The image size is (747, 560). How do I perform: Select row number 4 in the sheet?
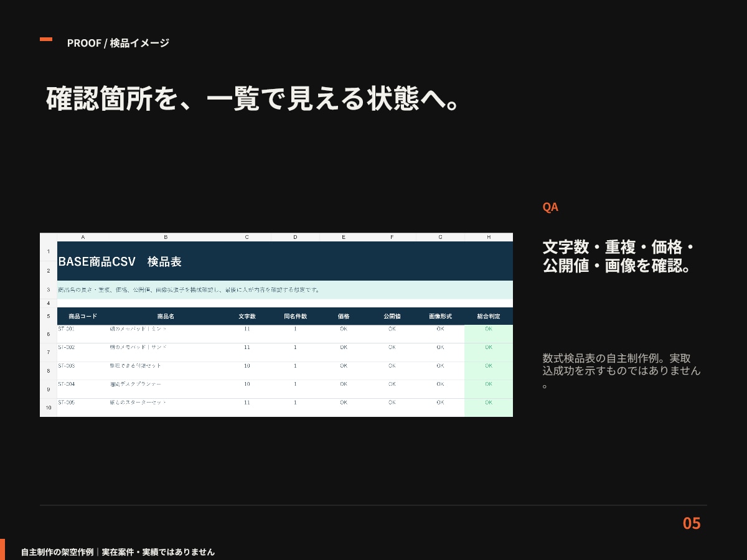tap(48, 303)
